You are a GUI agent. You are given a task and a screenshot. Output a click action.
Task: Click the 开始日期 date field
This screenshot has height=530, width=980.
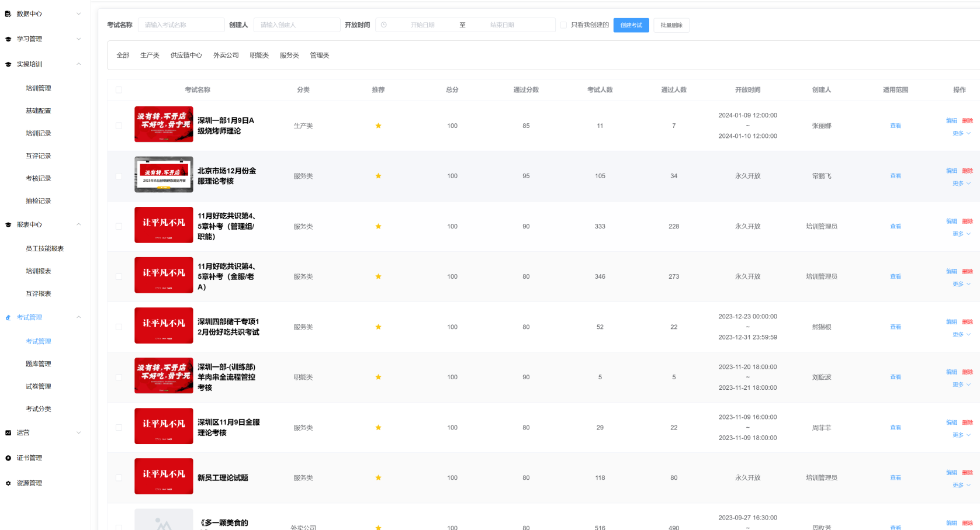click(423, 25)
